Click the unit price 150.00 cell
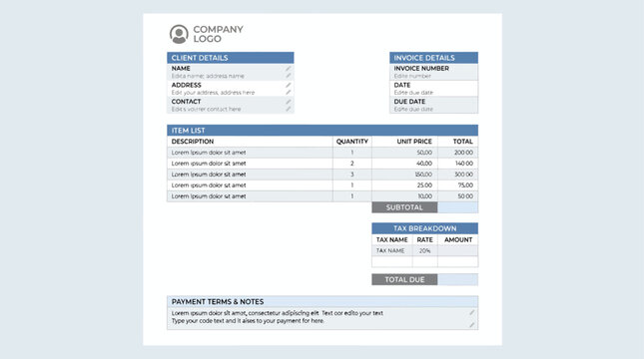The height and width of the screenshot is (359, 644). pos(405,175)
